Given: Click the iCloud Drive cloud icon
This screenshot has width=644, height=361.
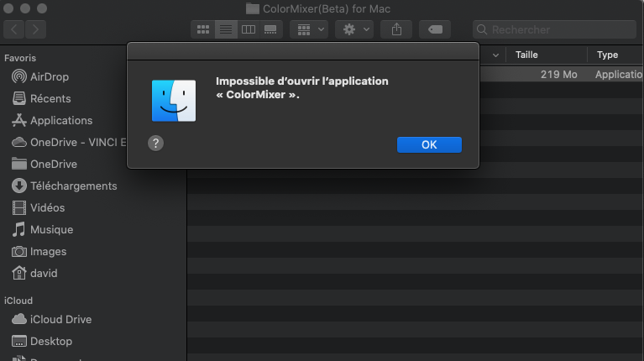Looking at the screenshot, I should (19, 319).
